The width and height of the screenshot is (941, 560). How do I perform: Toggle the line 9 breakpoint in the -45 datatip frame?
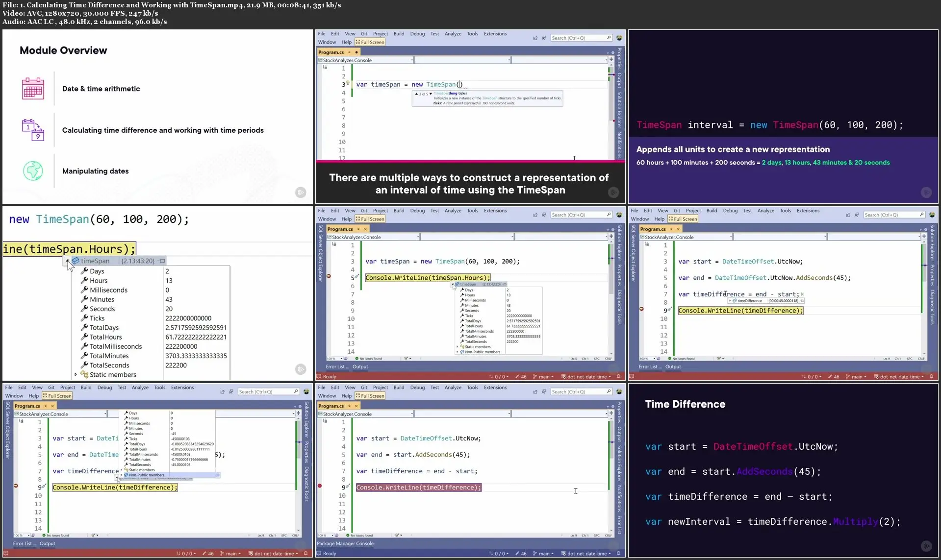point(16,486)
